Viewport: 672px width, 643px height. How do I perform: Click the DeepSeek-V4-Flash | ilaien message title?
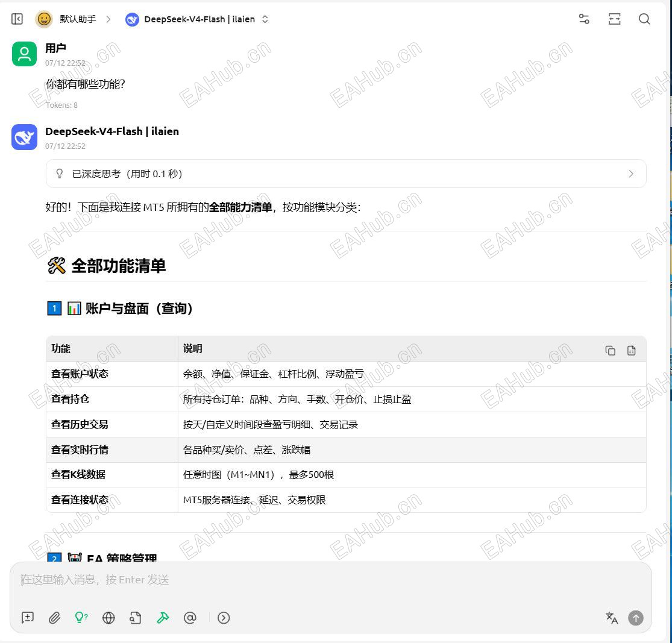[112, 131]
